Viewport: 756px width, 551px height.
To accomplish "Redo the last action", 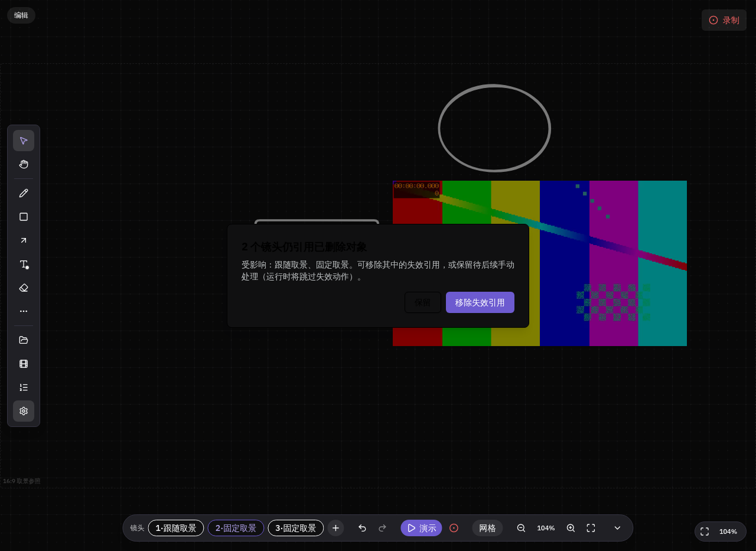I will (x=382, y=528).
